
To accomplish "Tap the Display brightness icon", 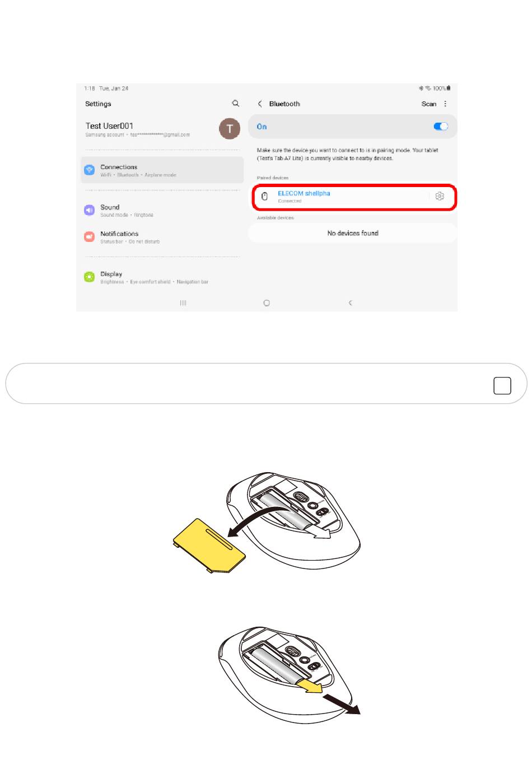I will pyautogui.click(x=89, y=277).
